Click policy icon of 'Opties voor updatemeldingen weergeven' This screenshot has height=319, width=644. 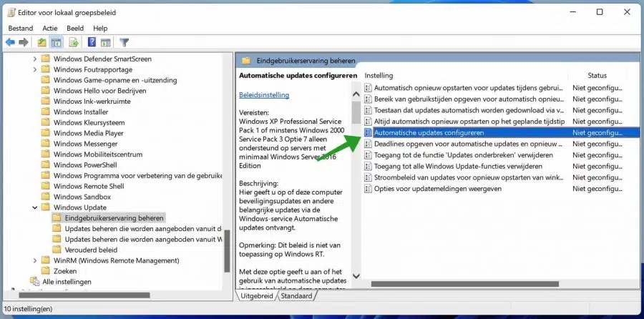point(368,189)
